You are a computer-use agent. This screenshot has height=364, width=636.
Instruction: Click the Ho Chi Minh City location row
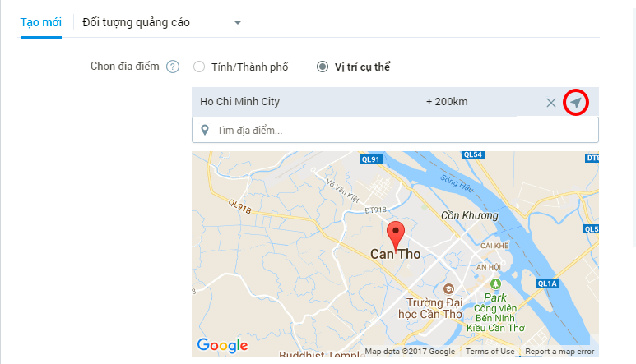395,102
